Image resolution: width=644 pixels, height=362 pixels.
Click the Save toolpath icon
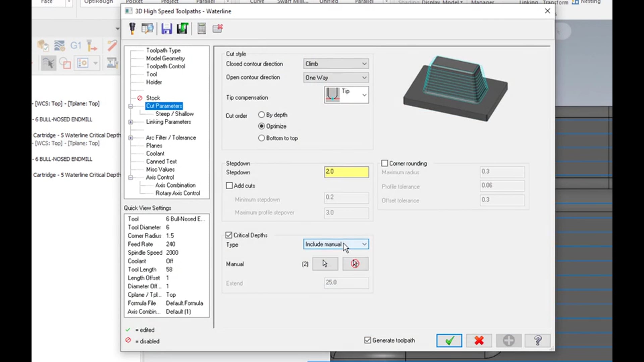(x=166, y=28)
